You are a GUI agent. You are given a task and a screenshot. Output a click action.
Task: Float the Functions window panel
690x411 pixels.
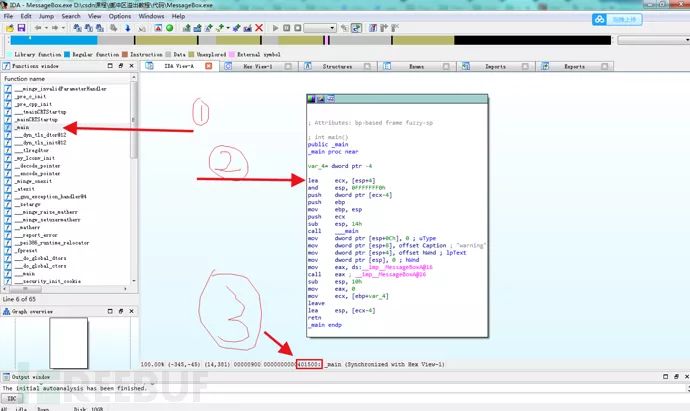coord(121,66)
